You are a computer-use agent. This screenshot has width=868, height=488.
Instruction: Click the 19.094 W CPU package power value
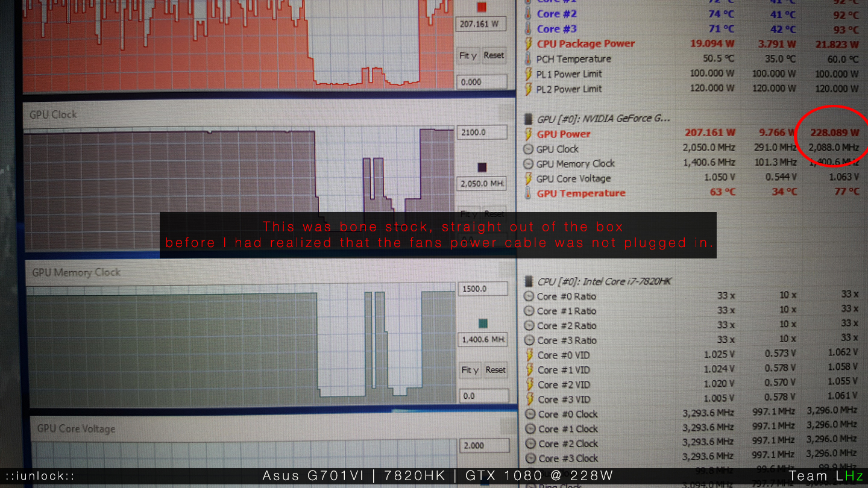click(x=712, y=43)
